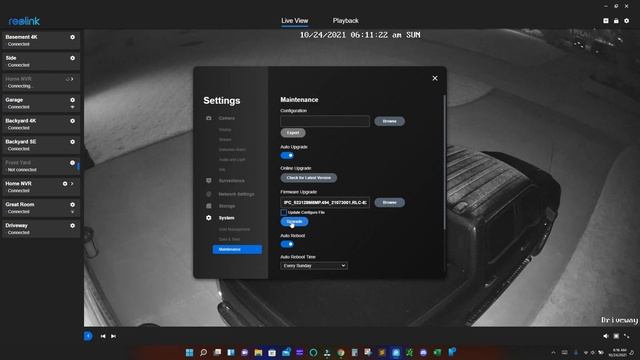640x360 pixels.
Task: Open Chrome from taskbar
Action: (x=341, y=352)
